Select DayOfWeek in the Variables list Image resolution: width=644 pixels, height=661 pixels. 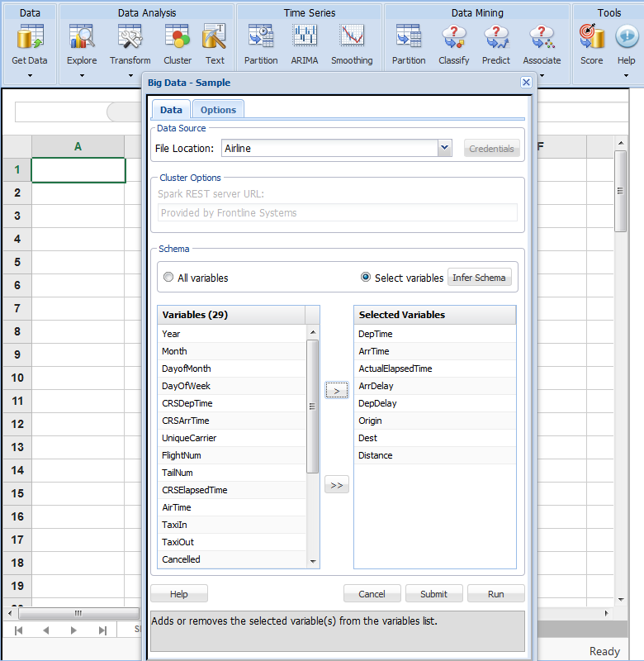[x=232, y=386]
